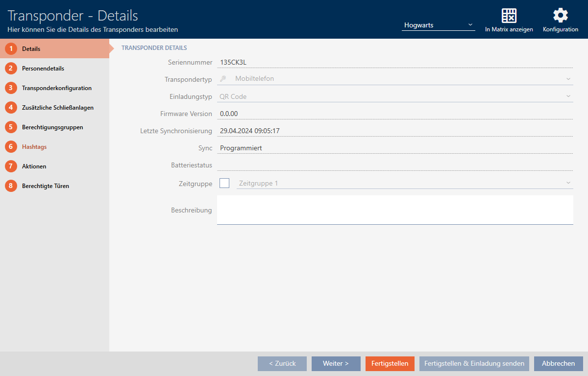588x376 pixels.
Task: Click the In Matrix anzeigen grid icon
Action: point(509,16)
